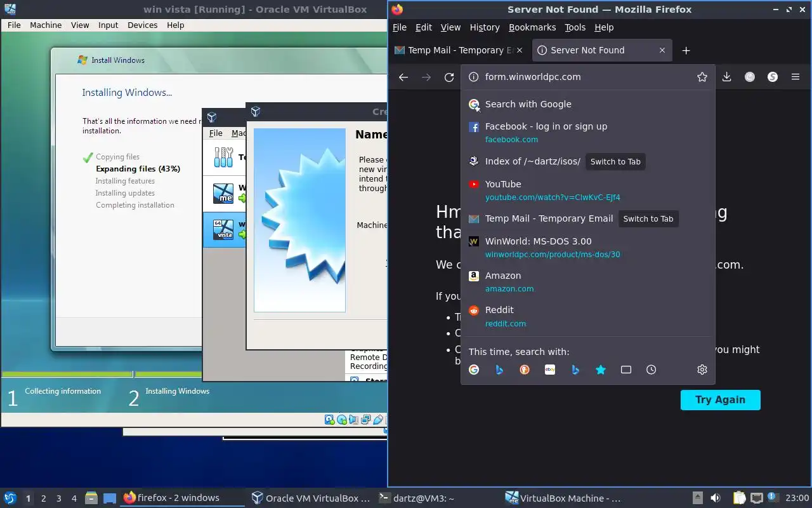Viewport: 812px width, 508px height.
Task: Click VM hard disk activity status icon
Action: coord(330,420)
